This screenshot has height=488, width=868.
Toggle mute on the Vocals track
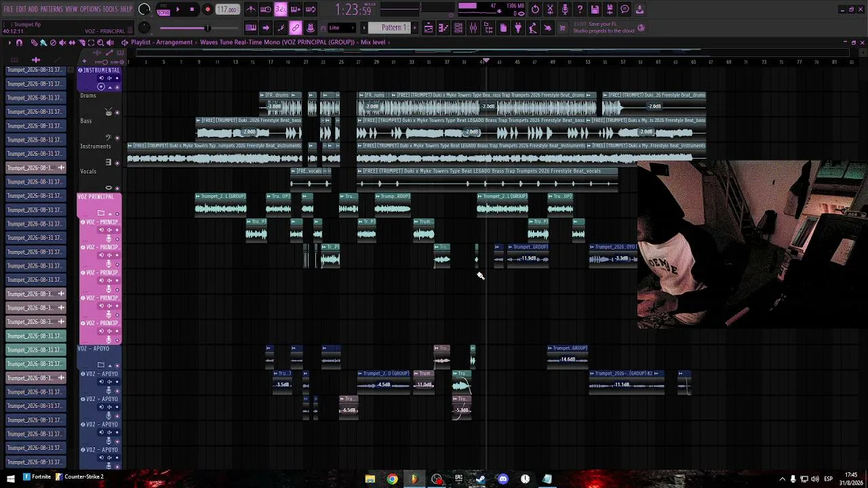(117, 188)
